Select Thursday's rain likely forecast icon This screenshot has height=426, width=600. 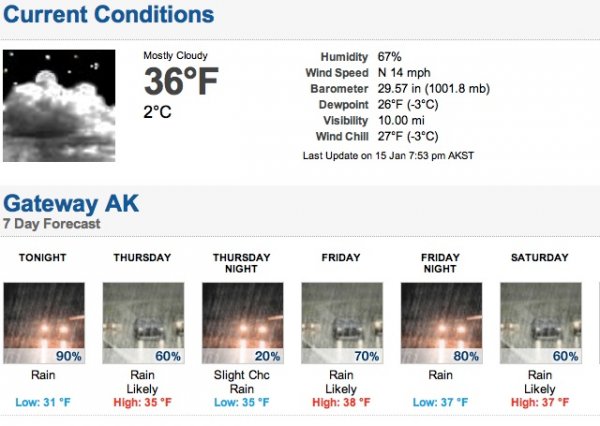[142, 322]
